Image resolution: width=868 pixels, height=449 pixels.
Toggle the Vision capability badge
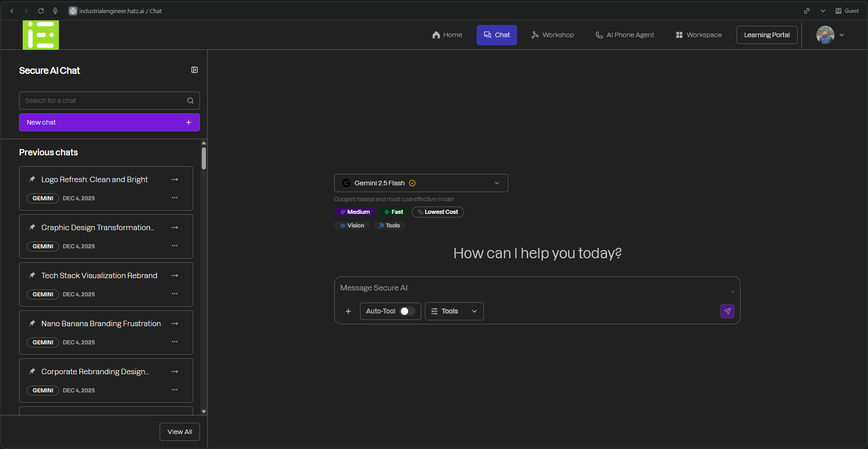[x=352, y=225]
